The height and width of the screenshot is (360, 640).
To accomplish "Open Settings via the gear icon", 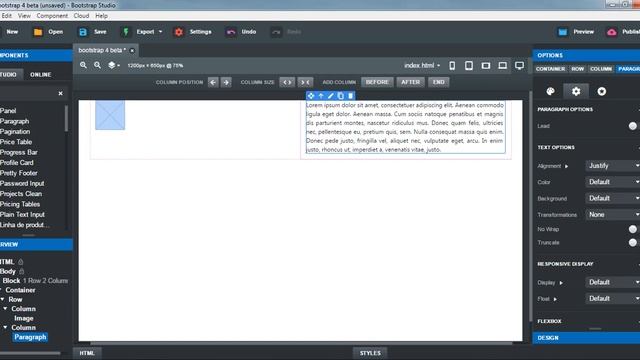I will (x=179, y=32).
